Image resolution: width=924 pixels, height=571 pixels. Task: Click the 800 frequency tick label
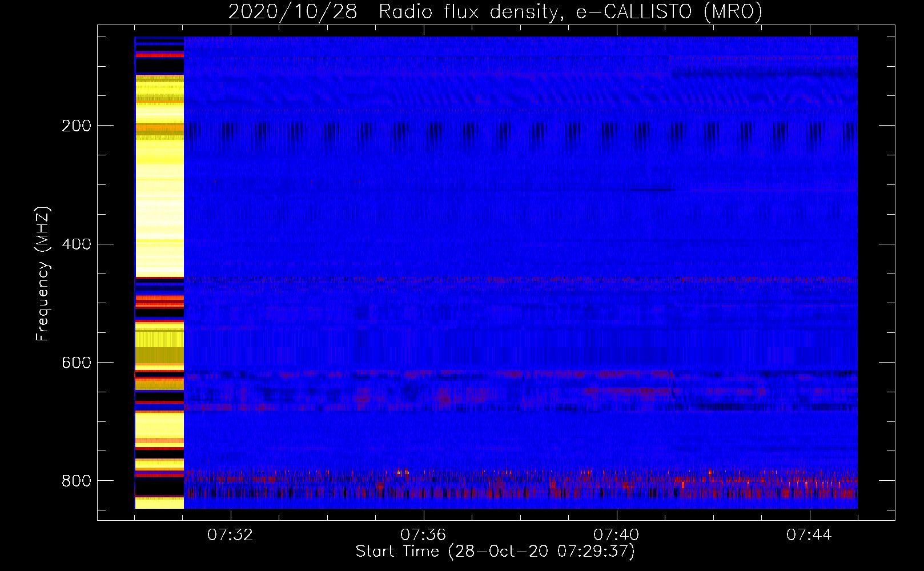pos(77,481)
